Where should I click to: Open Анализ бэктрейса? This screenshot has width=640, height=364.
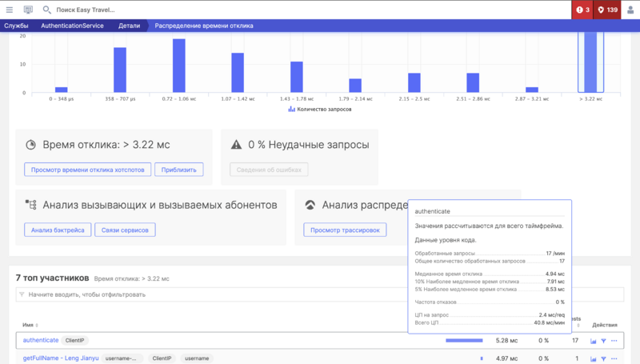click(58, 230)
